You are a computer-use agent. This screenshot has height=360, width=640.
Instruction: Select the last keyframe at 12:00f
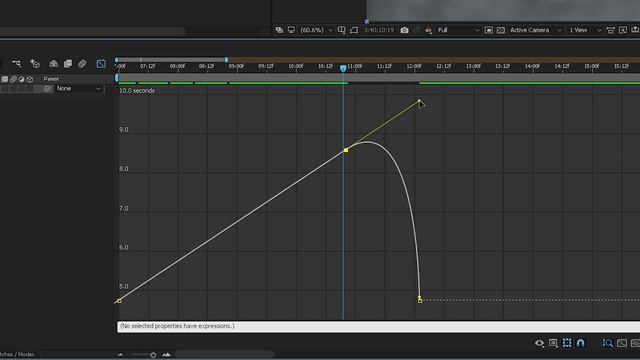(420, 300)
